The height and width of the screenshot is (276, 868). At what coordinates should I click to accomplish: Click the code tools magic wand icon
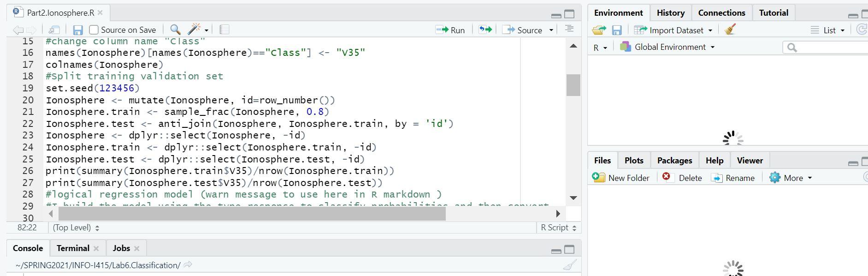194,30
